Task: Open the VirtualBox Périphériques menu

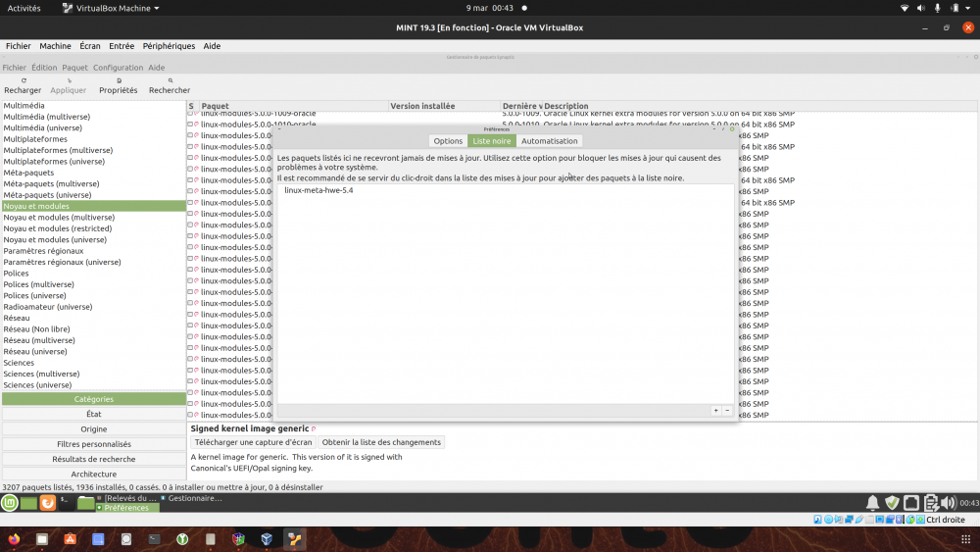Action: (169, 46)
